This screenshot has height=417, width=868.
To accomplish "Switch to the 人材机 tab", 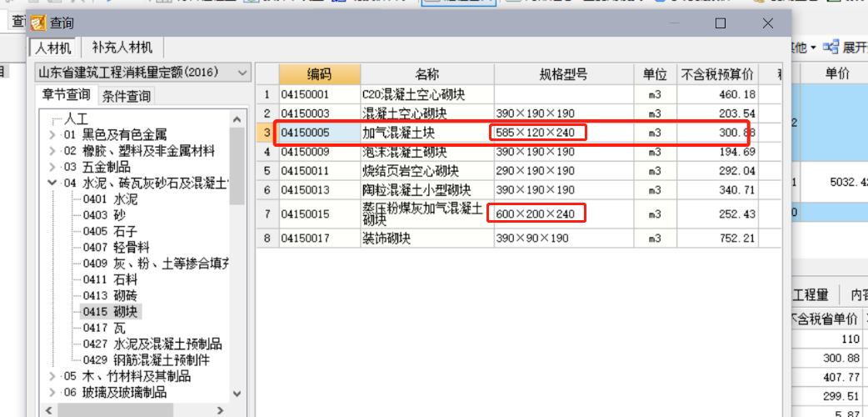I will click(53, 48).
